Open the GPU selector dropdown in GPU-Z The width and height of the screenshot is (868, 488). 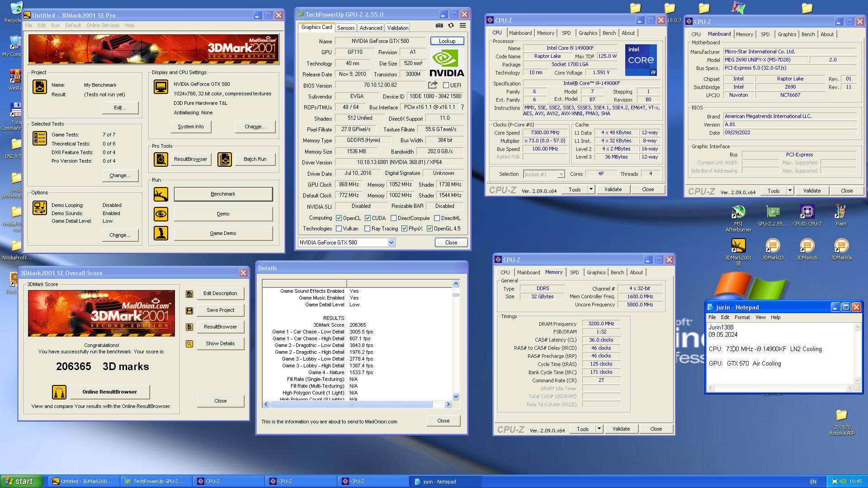tap(391, 243)
